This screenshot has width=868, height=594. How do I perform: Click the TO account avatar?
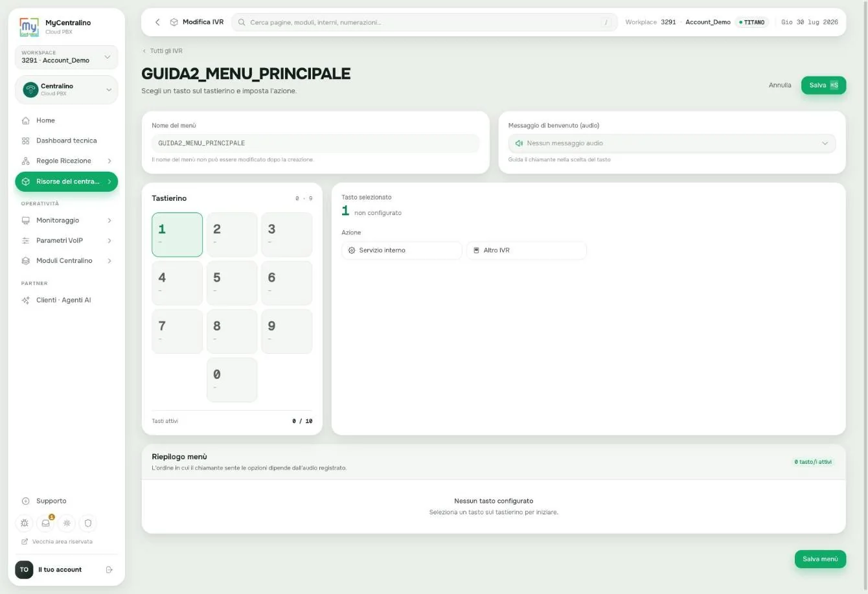(x=24, y=569)
